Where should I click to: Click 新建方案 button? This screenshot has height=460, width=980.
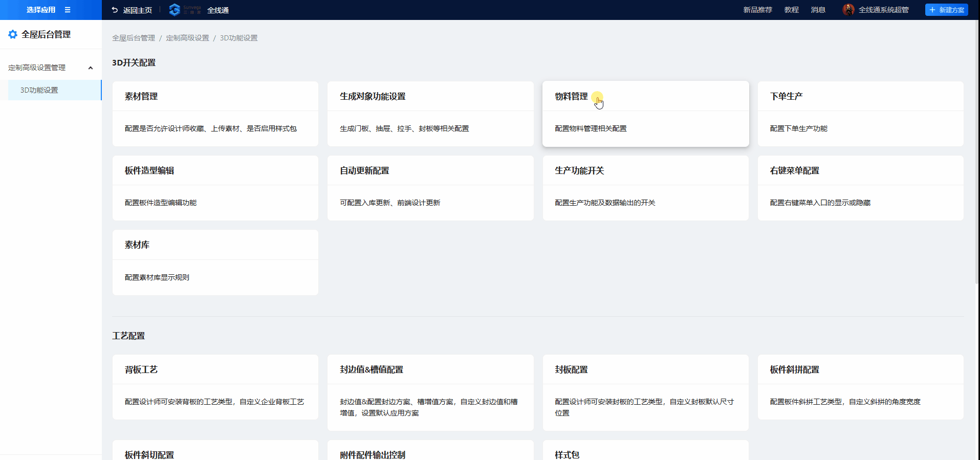[x=946, y=10]
